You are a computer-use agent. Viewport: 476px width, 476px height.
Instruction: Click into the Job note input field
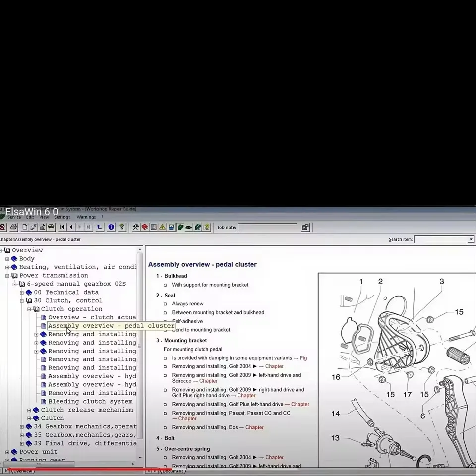tap(267, 227)
